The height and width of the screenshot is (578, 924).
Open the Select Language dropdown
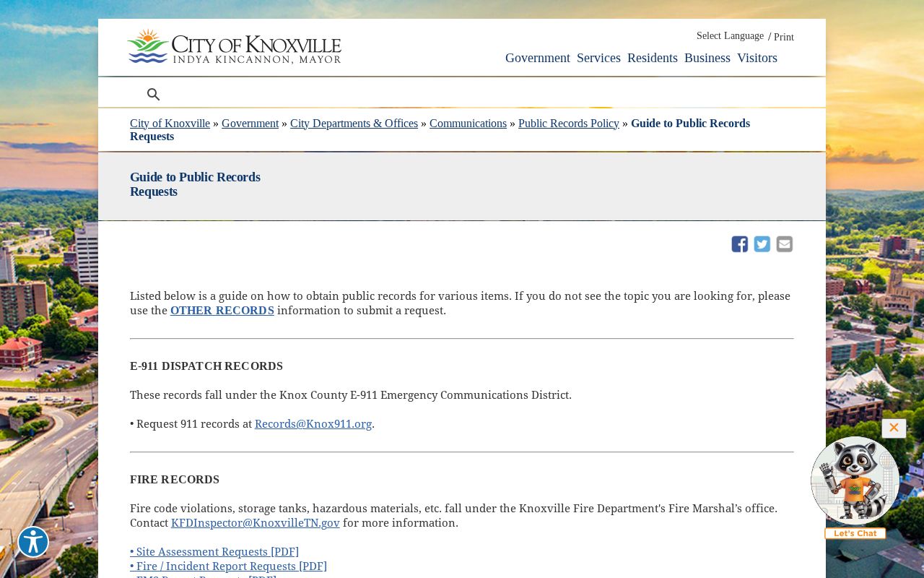[x=730, y=36]
